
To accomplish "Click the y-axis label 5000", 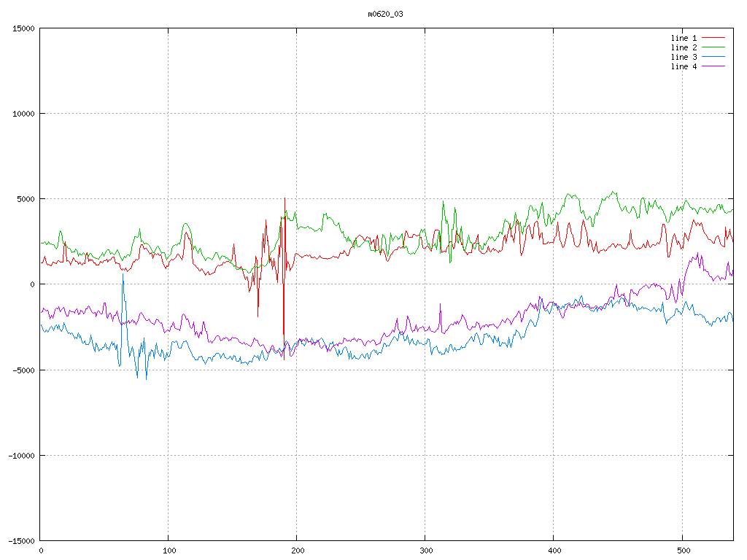I will [26, 199].
